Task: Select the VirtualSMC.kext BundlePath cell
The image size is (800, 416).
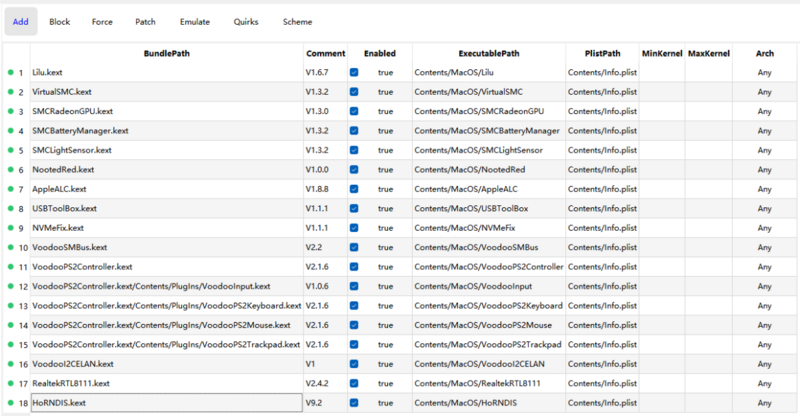Action: 167,92
